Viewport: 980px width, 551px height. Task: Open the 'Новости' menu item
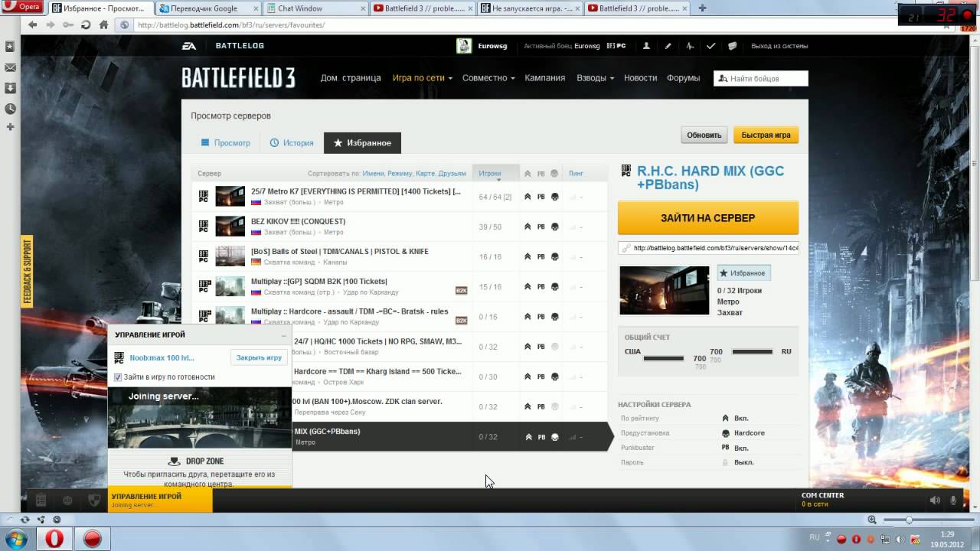(640, 78)
